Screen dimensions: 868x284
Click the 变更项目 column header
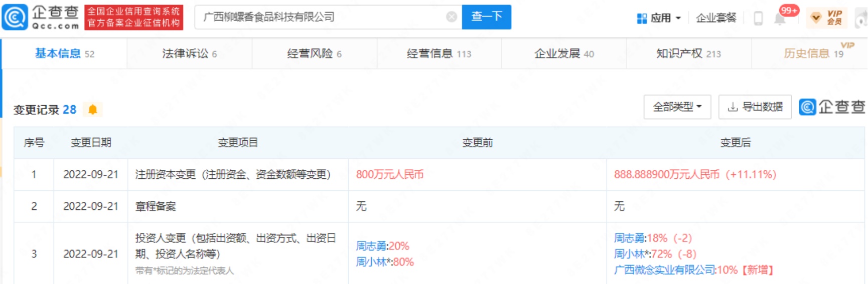click(238, 143)
